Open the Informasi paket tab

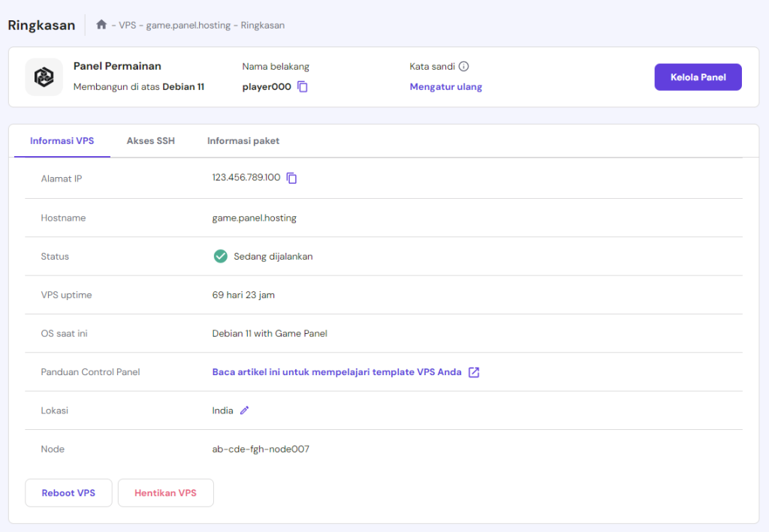243,141
